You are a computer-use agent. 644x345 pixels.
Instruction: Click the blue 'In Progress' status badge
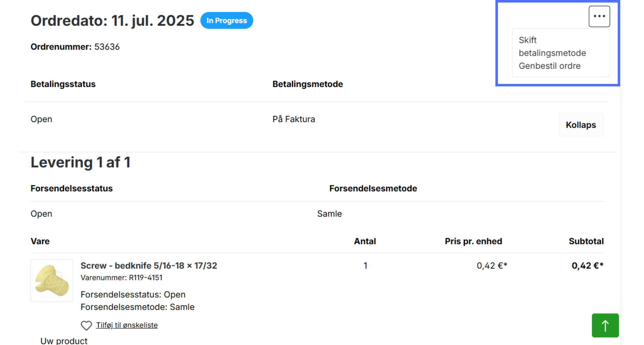pos(227,21)
